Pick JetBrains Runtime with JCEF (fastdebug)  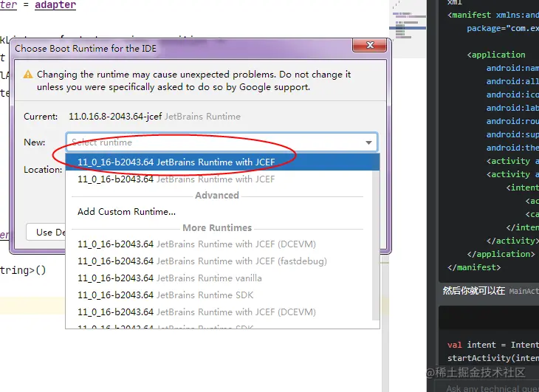coord(219,261)
